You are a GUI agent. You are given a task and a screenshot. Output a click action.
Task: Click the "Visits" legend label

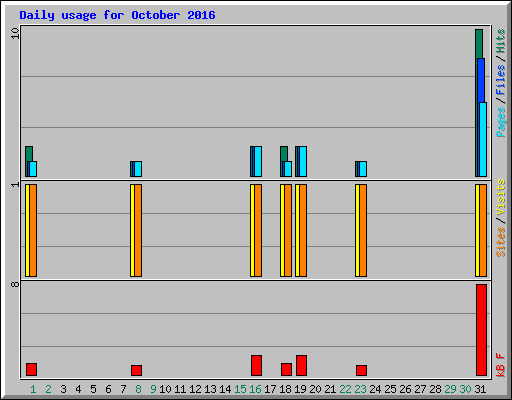point(500,198)
